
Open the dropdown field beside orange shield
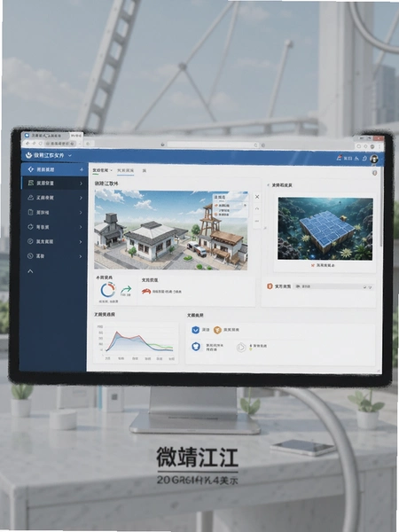point(333,286)
